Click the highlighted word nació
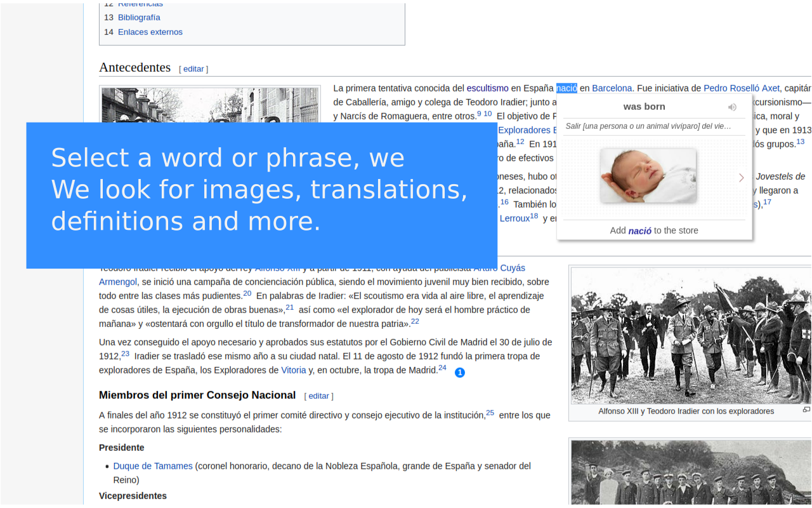Viewport: 812px width, 508px height. point(566,88)
